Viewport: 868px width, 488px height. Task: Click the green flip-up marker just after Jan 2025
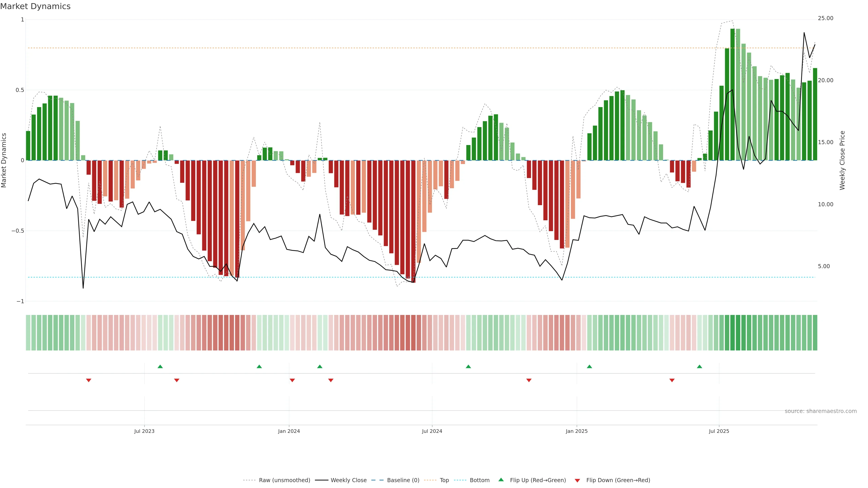coord(589,366)
